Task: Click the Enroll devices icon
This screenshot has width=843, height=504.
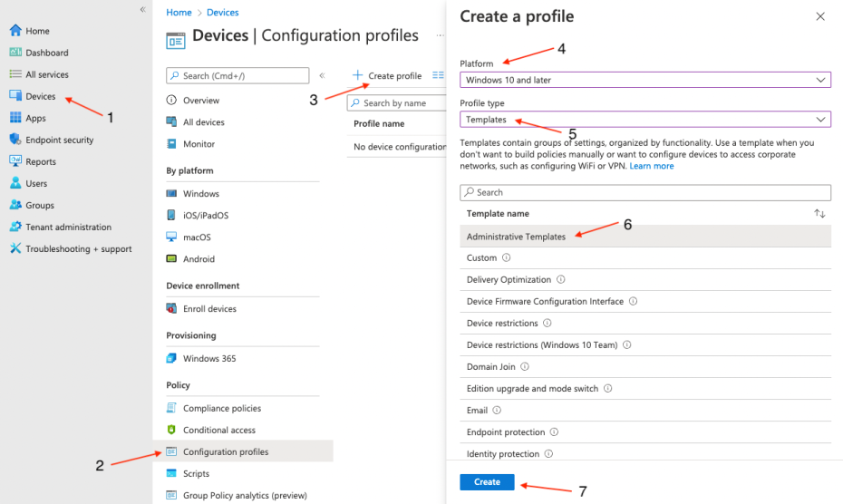Action: pos(172,308)
